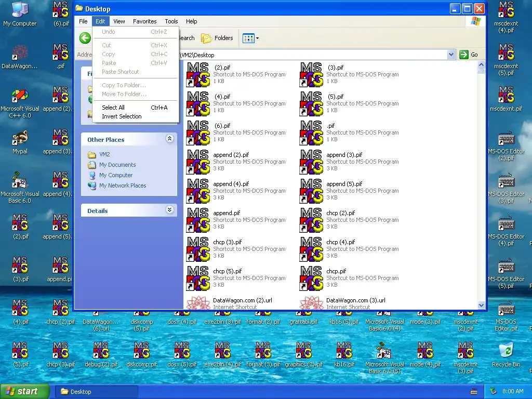
Task: Choose Invert Selection in Edit menu
Action: tap(135, 116)
